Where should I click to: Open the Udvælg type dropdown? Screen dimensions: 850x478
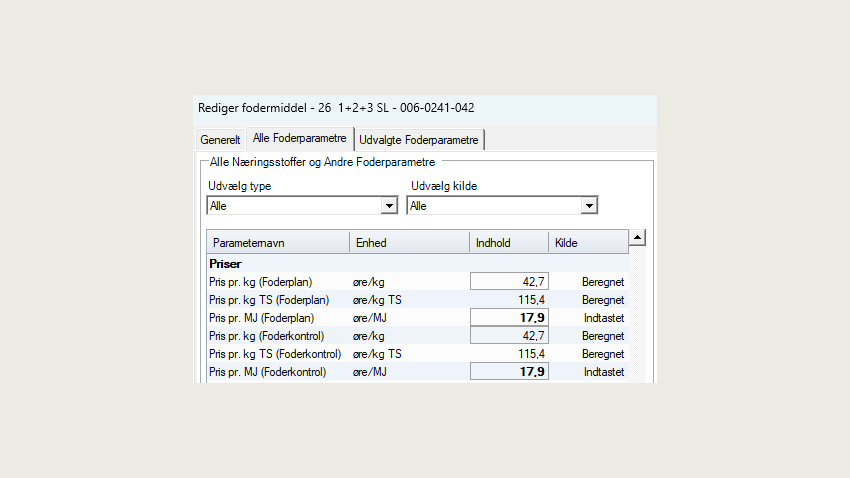tap(302, 206)
